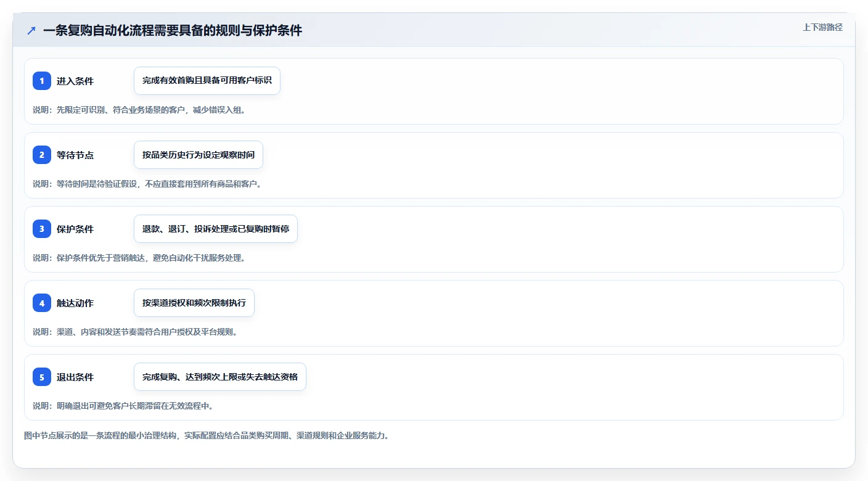Select step number badge 5
Image resolution: width=868 pixels, height=481 pixels.
point(42,377)
